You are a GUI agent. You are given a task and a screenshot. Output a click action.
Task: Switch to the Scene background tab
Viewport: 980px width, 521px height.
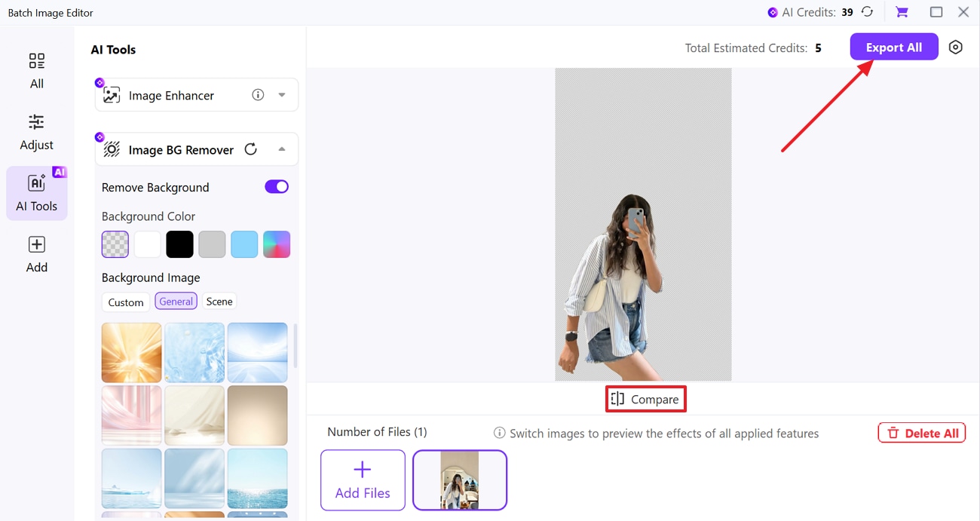pos(219,302)
